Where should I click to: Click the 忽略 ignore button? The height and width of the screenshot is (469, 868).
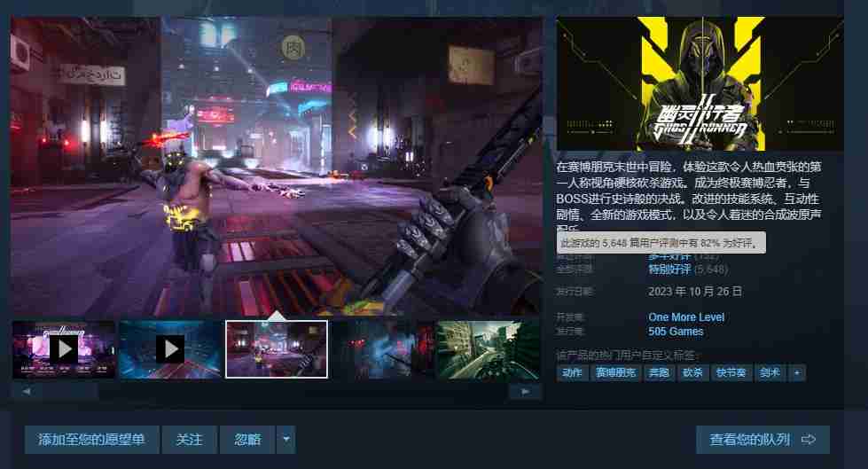tap(247, 440)
